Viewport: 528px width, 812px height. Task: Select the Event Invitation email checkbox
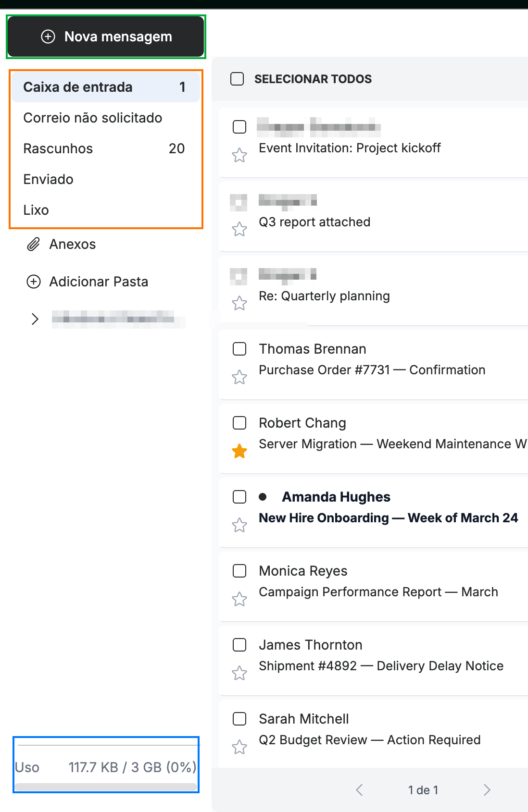(239, 127)
